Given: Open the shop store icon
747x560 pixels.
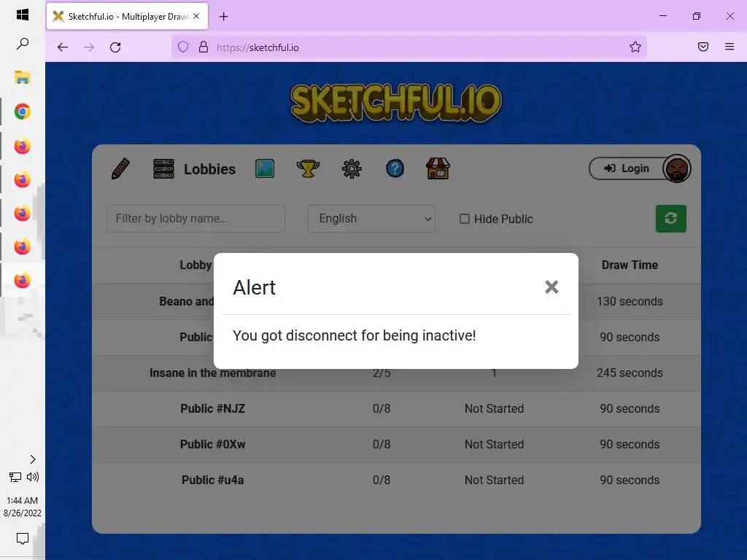Looking at the screenshot, I should tap(438, 168).
